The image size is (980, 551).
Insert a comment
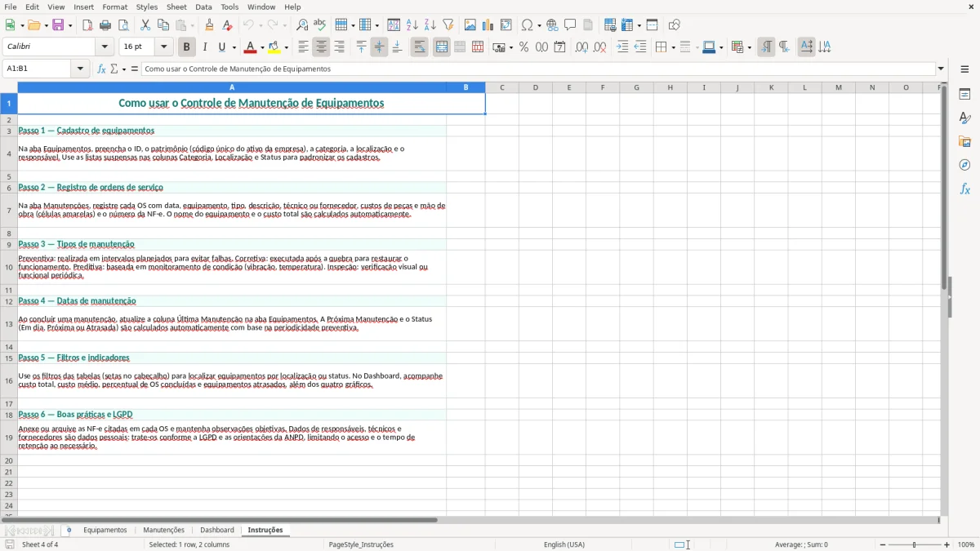(571, 25)
